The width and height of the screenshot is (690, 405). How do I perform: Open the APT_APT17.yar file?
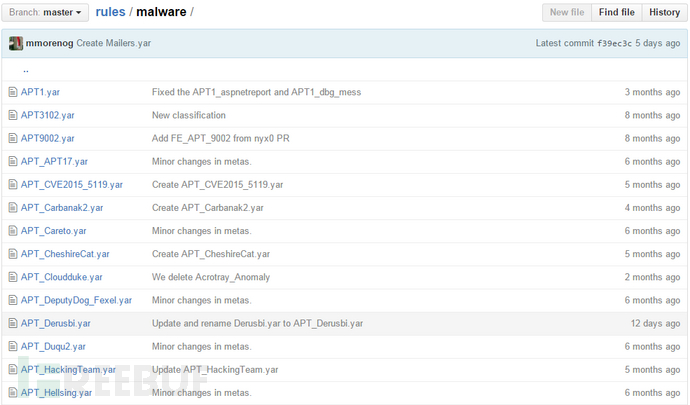pyautogui.click(x=54, y=162)
